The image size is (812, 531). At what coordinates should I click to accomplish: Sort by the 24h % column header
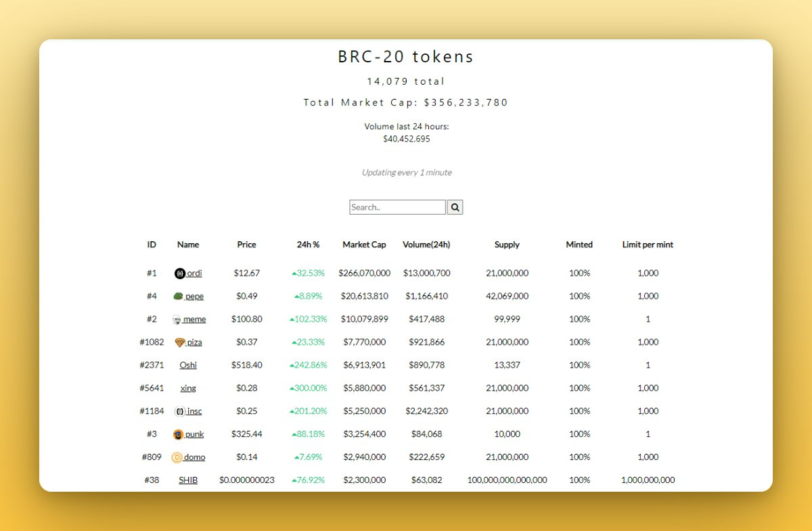(309, 245)
